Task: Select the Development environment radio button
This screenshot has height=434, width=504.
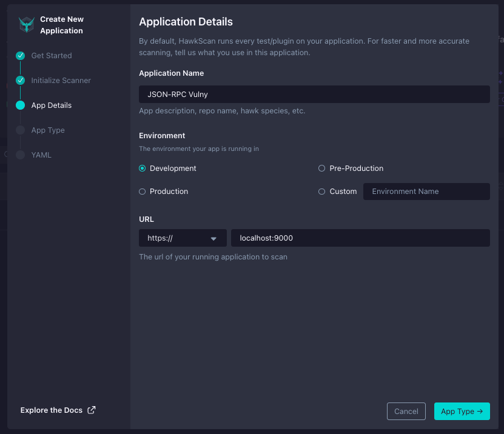Action: (141, 168)
